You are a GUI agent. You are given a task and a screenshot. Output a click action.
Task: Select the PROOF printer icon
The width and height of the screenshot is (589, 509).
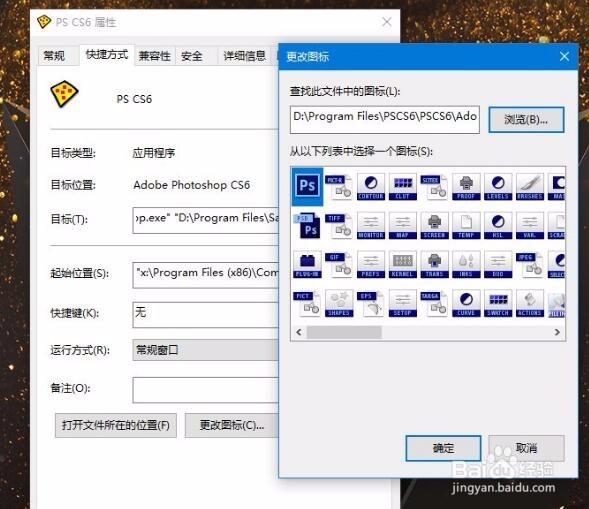coord(466,186)
